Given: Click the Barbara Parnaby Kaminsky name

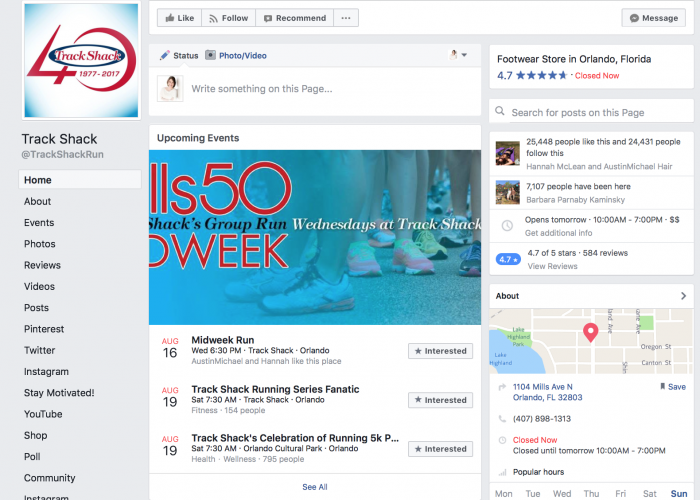Looking at the screenshot, I should click(x=575, y=200).
